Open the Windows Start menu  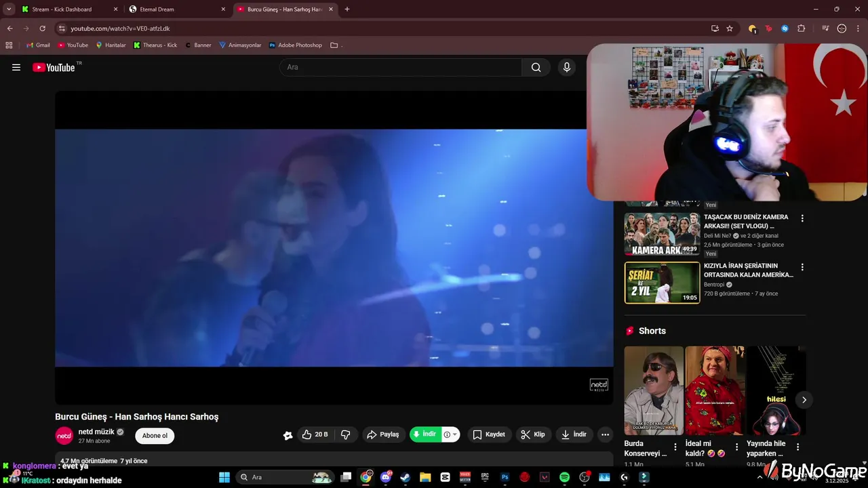point(224,477)
